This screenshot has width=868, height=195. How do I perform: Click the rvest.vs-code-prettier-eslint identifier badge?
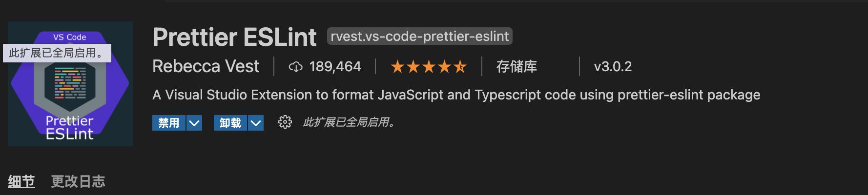tap(419, 36)
